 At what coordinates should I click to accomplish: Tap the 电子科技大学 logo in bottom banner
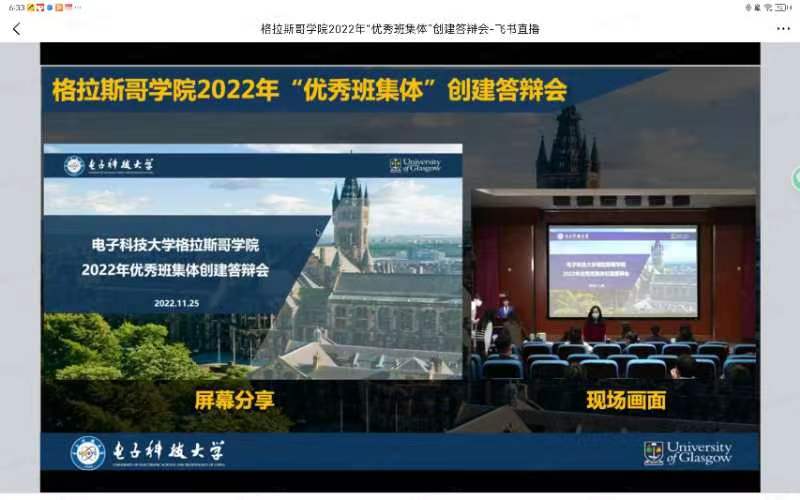click(x=147, y=453)
